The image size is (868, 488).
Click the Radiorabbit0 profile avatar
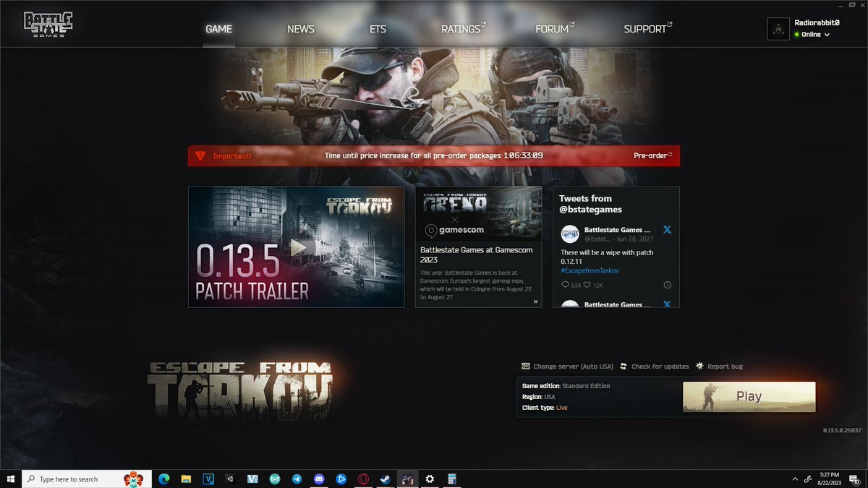(x=778, y=29)
